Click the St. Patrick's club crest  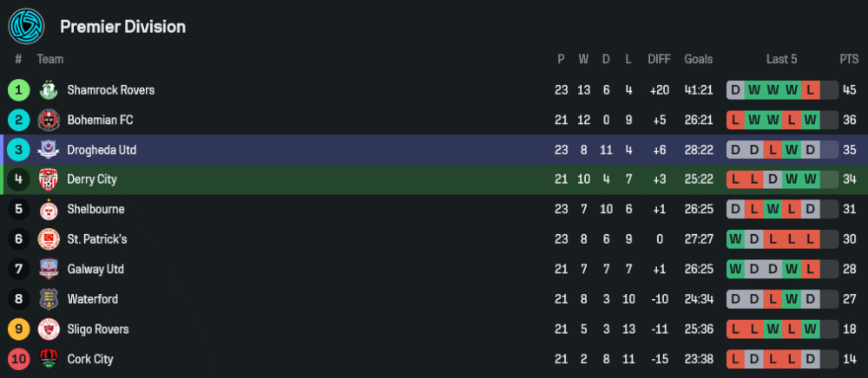click(48, 239)
